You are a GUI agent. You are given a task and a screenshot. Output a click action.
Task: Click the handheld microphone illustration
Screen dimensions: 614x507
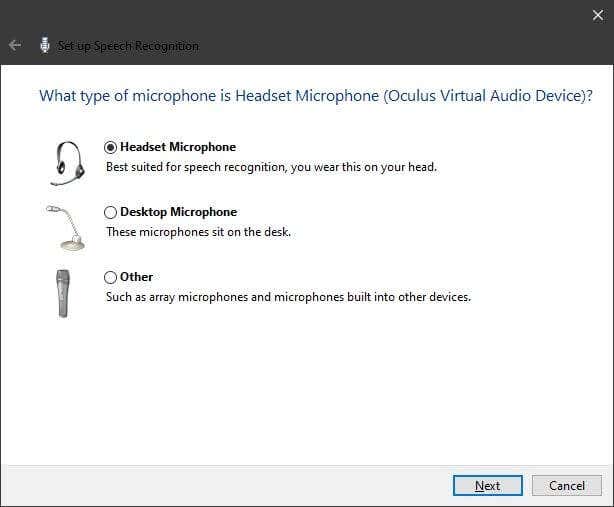click(63, 294)
